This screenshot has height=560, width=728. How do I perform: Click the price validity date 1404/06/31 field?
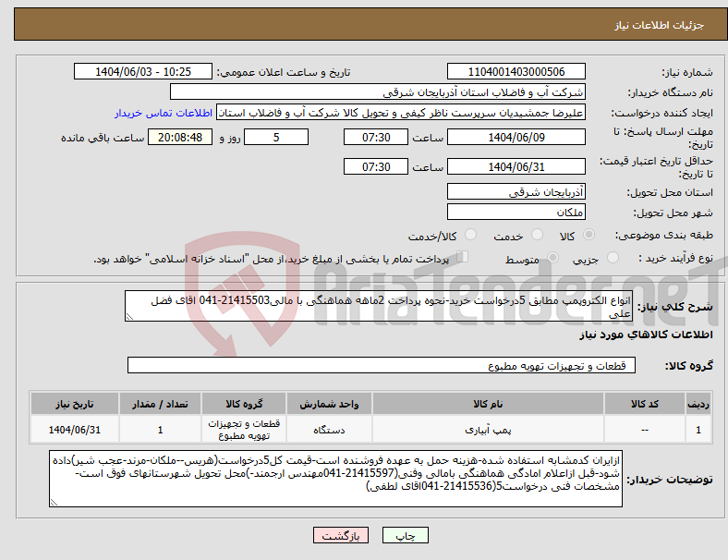[x=516, y=166]
